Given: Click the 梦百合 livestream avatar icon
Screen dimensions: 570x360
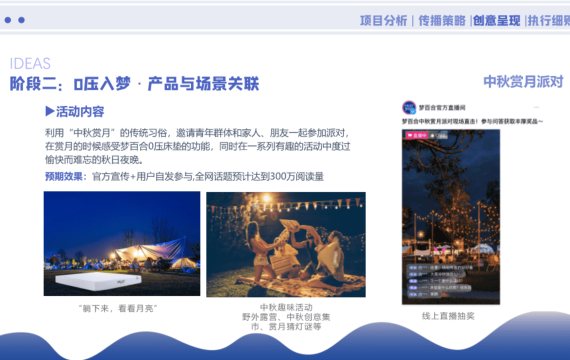Looking at the screenshot, I should coord(409,108).
